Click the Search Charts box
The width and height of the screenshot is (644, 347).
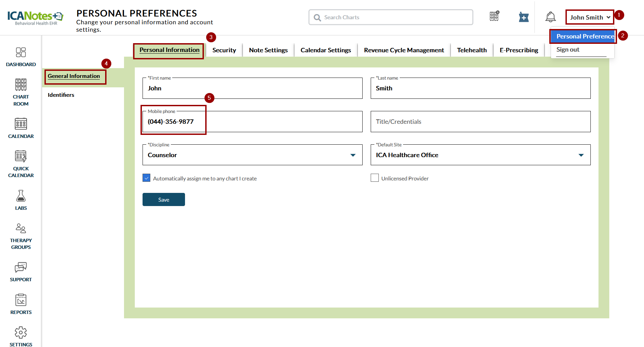pyautogui.click(x=391, y=17)
